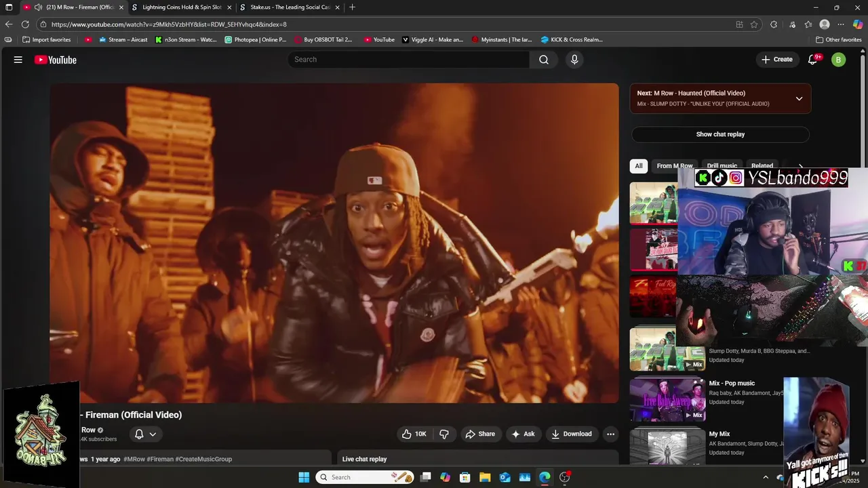Click the browser address bar URL
Screen dimensions: 868x488
(169, 24)
